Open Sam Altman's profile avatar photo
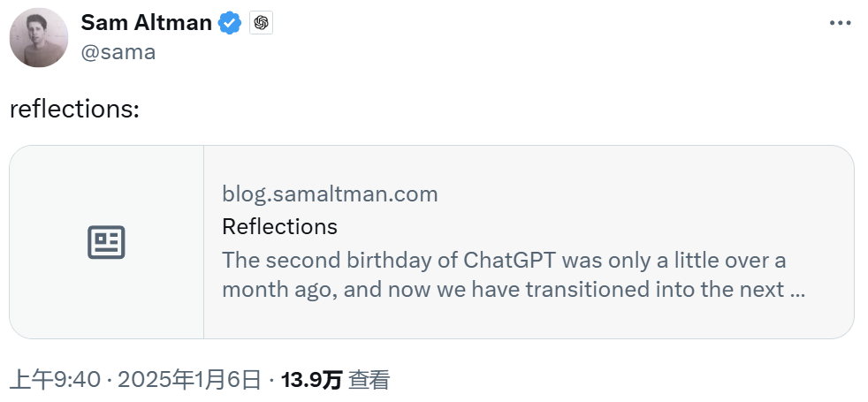The image size is (868, 402). point(39,38)
